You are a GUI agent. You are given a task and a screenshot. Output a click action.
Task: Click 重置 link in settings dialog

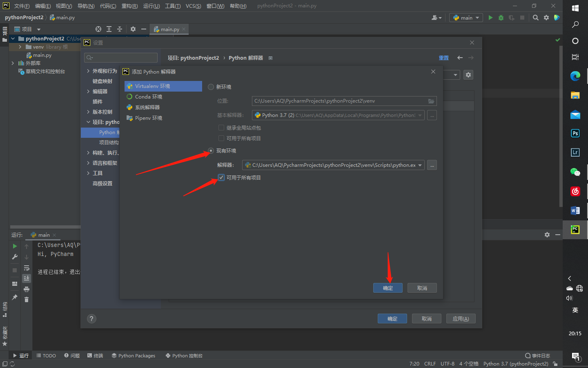click(443, 58)
